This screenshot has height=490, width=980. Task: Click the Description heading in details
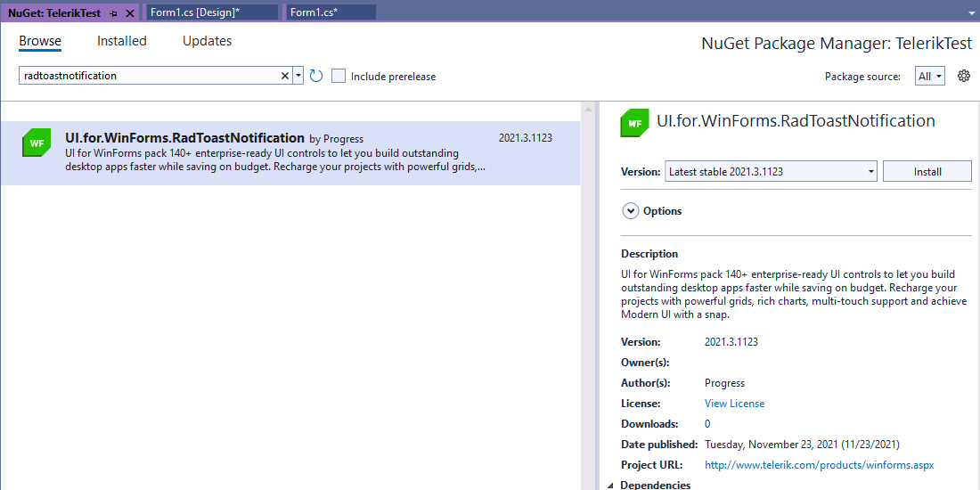pyautogui.click(x=649, y=254)
